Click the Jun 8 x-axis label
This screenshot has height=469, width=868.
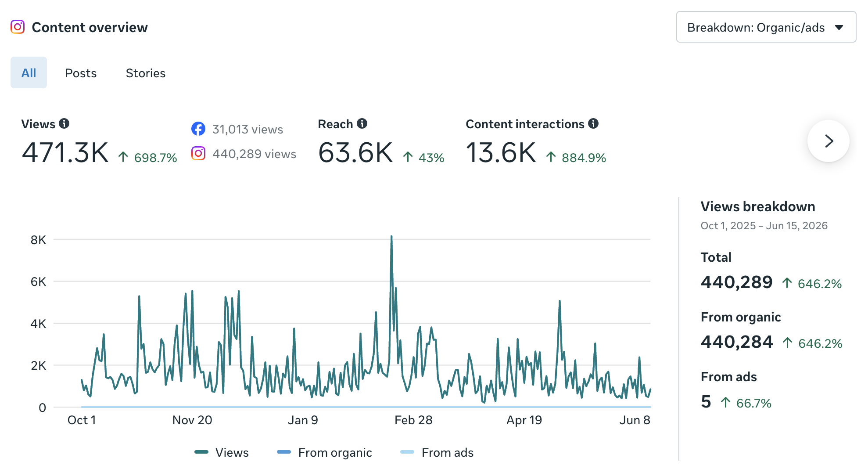tap(635, 420)
